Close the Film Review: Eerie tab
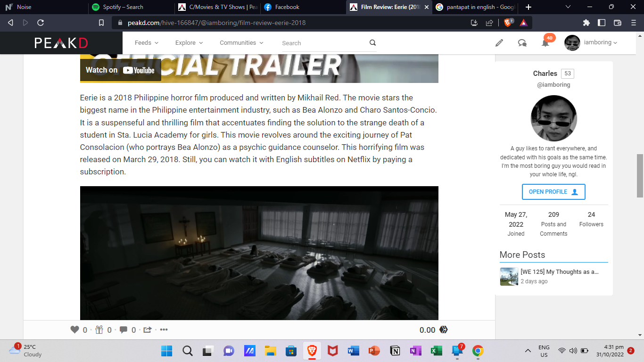Screen dimensions: 644x362 coord(427,7)
